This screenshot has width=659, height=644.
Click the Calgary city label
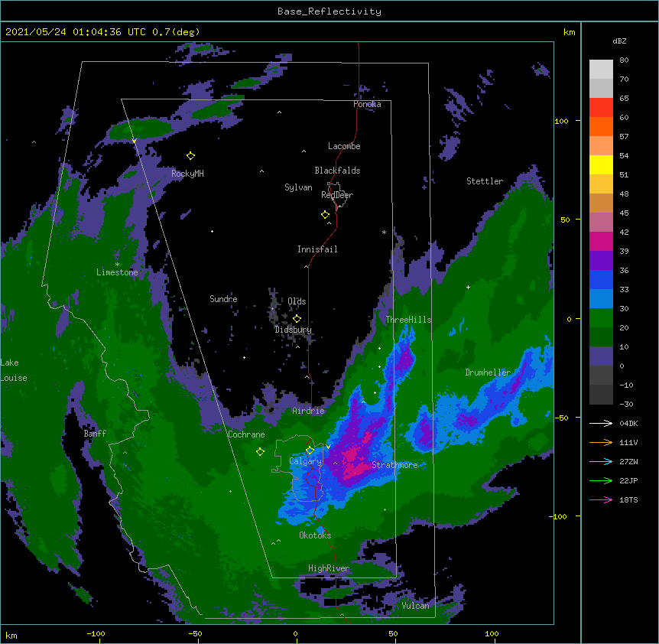coord(305,461)
